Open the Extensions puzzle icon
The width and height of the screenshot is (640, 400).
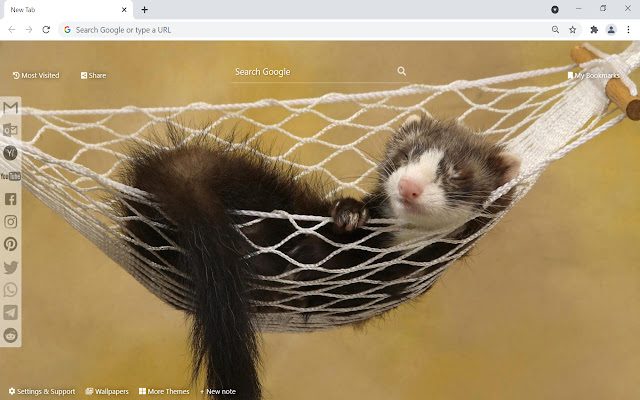pyautogui.click(x=594, y=29)
